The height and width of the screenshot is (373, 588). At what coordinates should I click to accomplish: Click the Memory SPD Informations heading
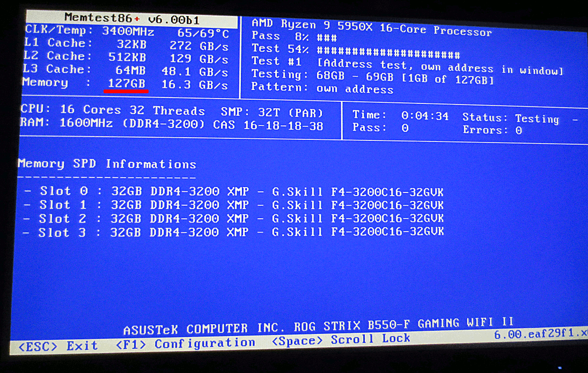click(107, 163)
